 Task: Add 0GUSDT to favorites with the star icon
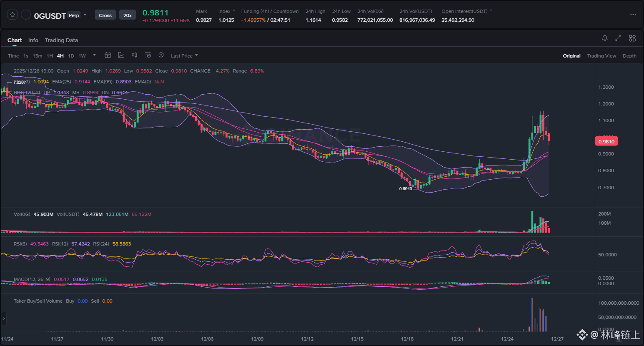pyautogui.click(x=13, y=15)
